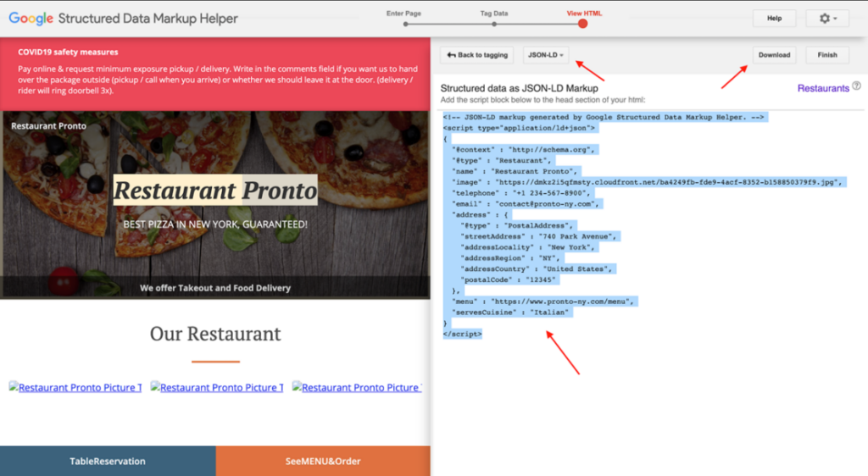Click Back to tagging button

477,55
